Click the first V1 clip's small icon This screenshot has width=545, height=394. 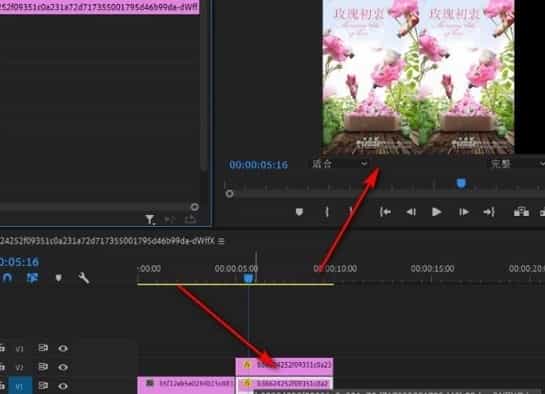pos(149,383)
